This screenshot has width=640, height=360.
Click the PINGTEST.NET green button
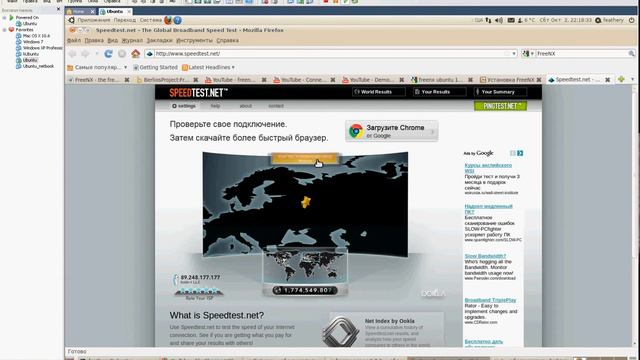click(x=500, y=106)
